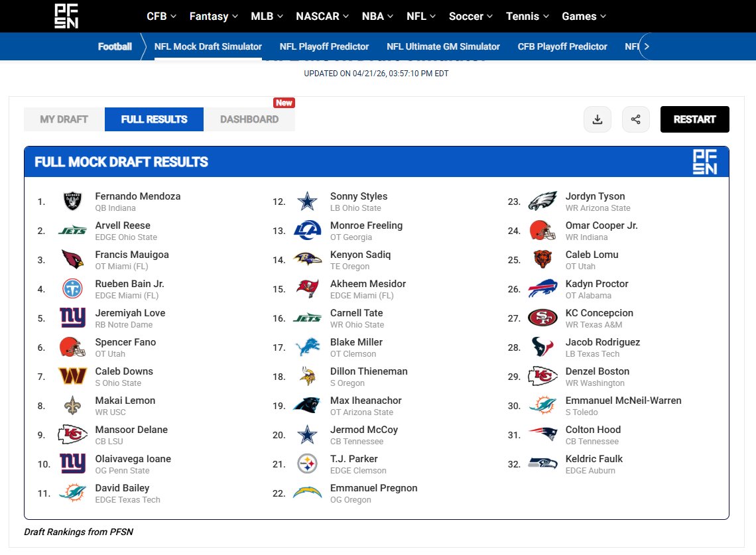
Task: Click the Chargers logo at pick 22
Action: [307, 492]
